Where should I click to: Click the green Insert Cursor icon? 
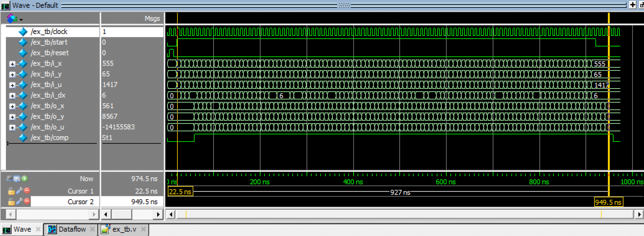[x=25, y=179]
